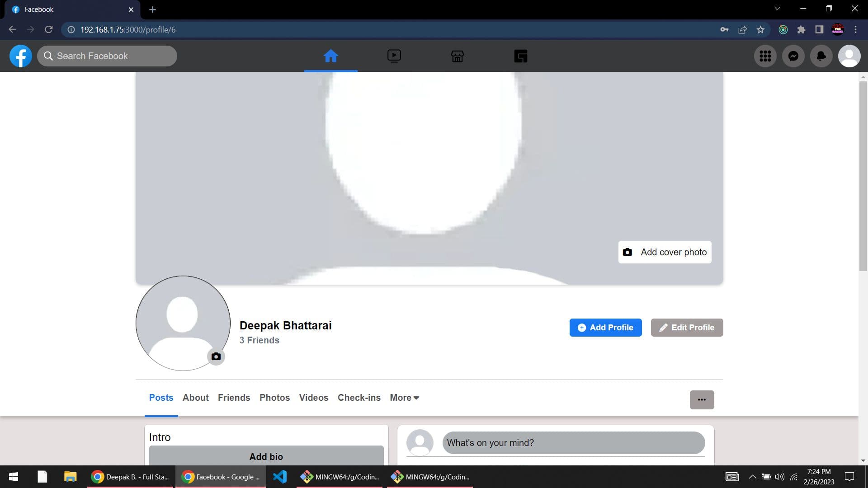Image resolution: width=868 pixels, height=488 pixels.
Task: Expand the More dropdown in profile tabs
Action: point(405,398)
